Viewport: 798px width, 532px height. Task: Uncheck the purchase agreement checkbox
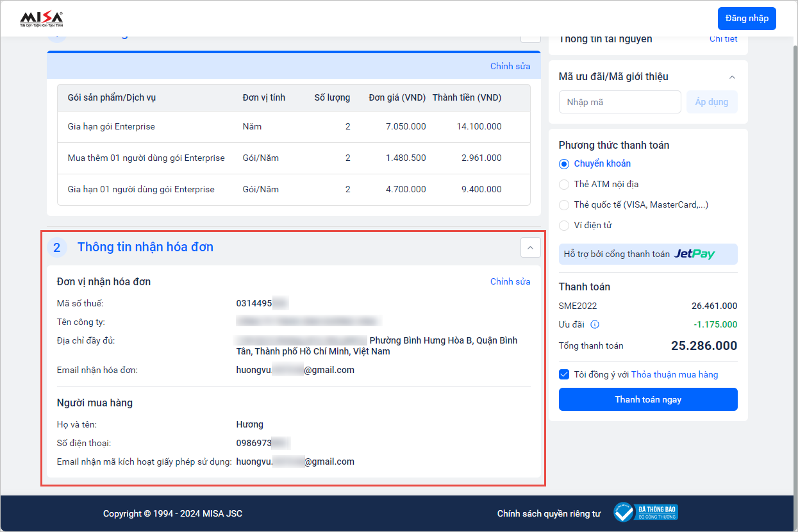pos(564,374)
